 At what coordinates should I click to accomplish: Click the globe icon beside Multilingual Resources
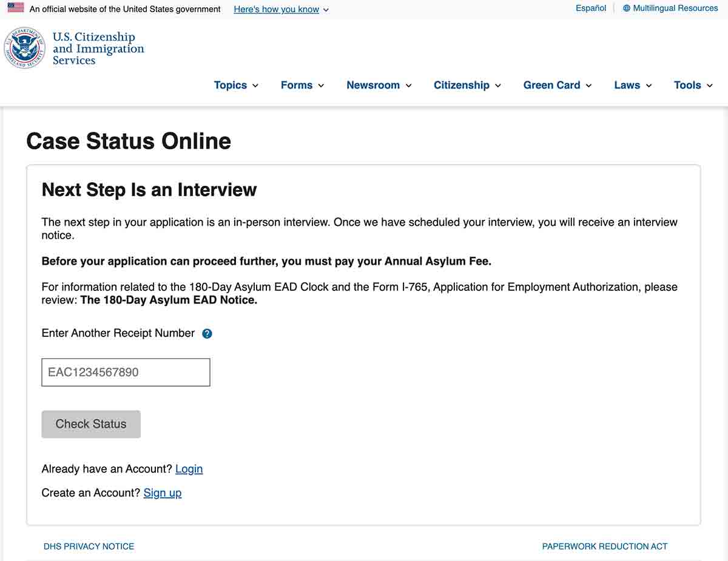[x=627, y=8]
